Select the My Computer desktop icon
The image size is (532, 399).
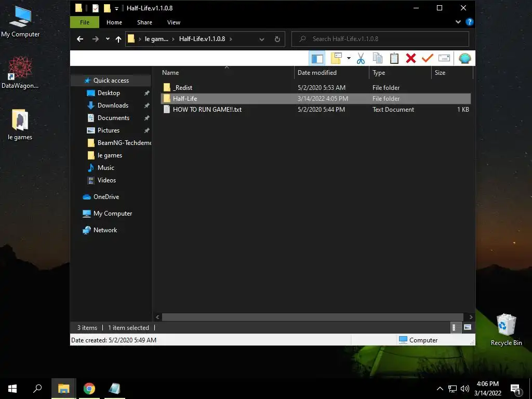point(20,22)
